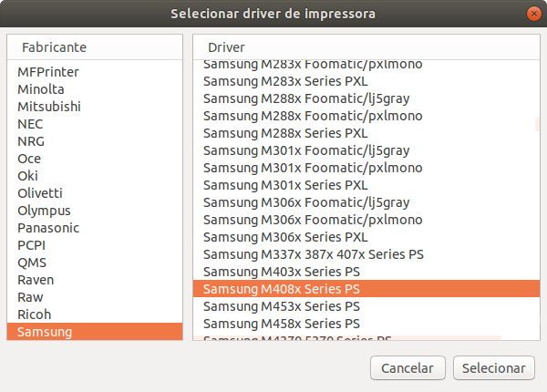Select Olivetti from the Fabricante list

[x=40, y=193]
